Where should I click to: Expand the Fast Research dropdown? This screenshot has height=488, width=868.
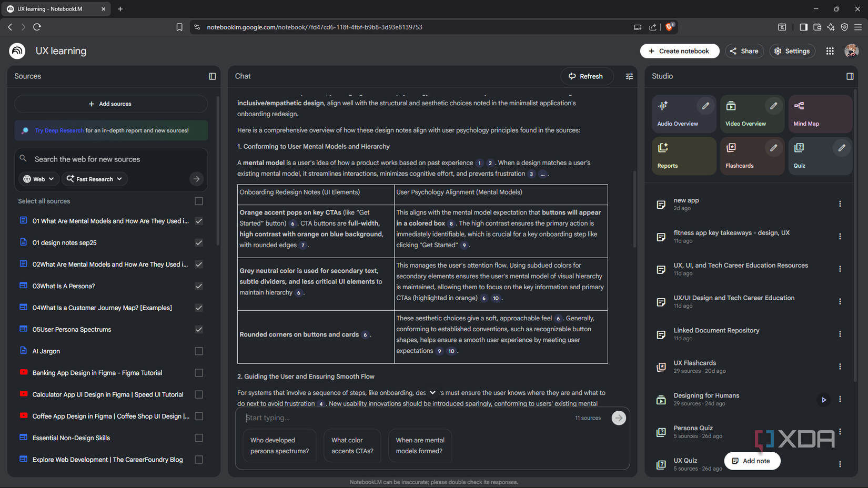[94, 179]
